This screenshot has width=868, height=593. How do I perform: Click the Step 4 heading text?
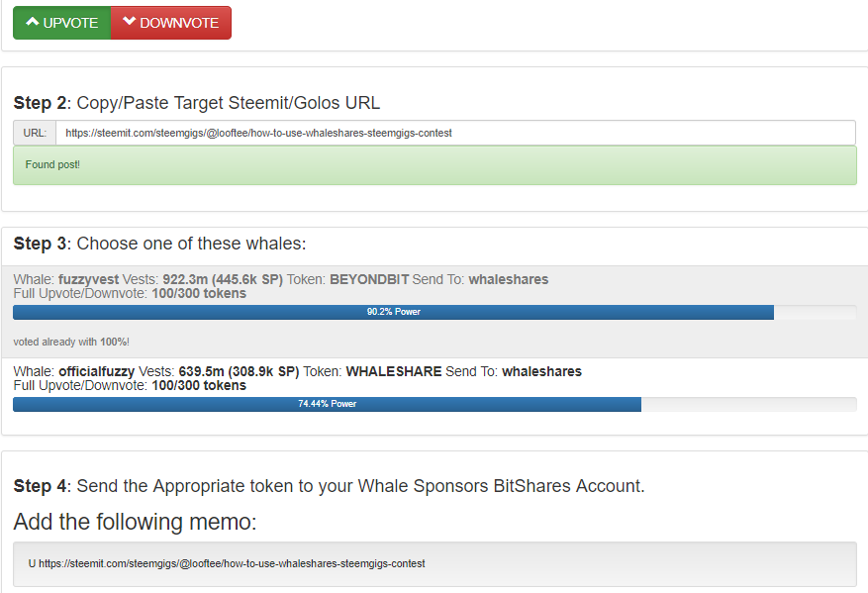pyautogui.click(x=329, y=486)
